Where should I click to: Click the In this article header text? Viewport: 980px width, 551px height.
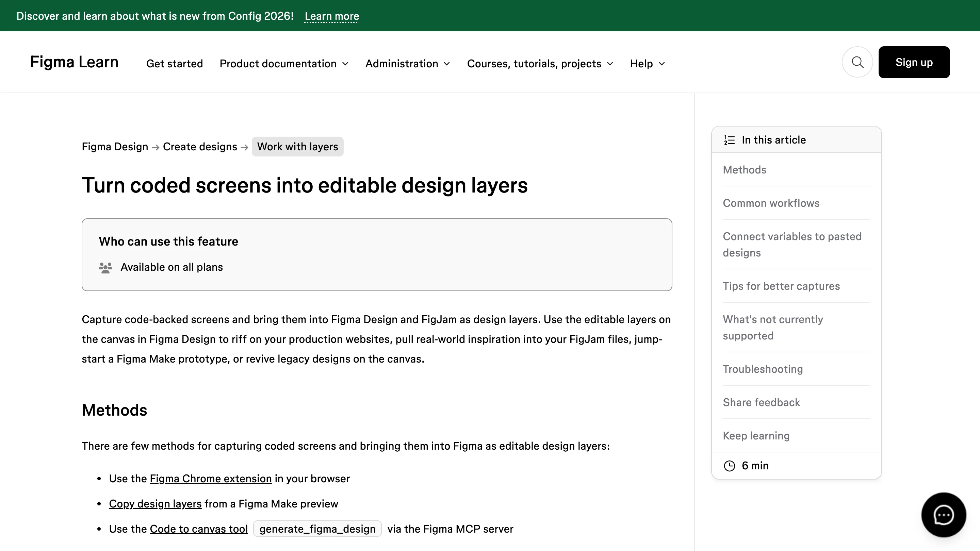[x=774, y=140]
